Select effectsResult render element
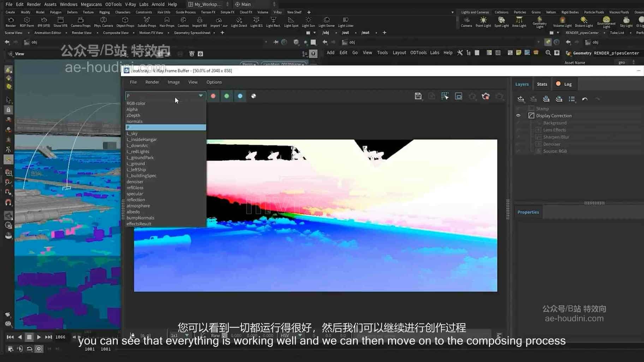 click(166, 224)
